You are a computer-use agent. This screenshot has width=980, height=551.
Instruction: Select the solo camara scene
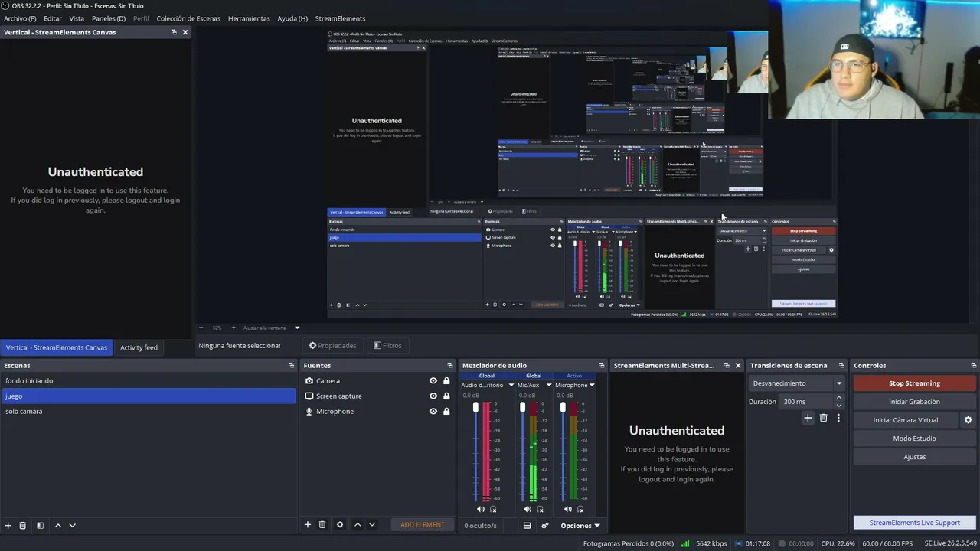(148, 412)
